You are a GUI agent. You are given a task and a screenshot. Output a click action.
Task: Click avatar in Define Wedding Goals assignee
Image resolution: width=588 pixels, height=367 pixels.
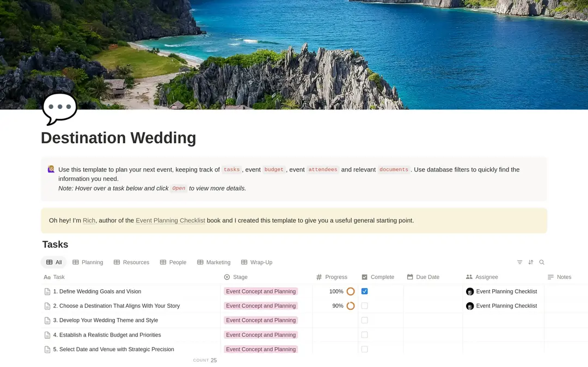click(x=470, y=291)
